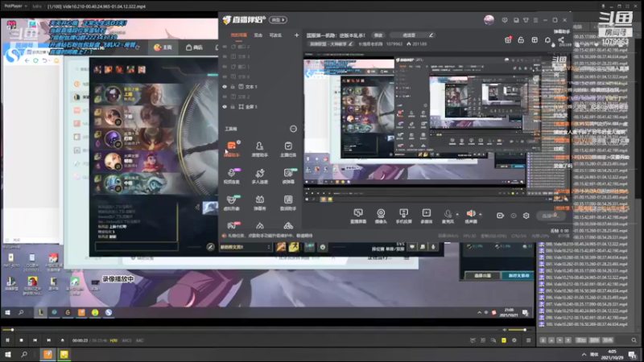This screenshot has height=362, width=644.
Task: Toggle the playlist panel with the hamburger icon
Action: pos(529,340)
